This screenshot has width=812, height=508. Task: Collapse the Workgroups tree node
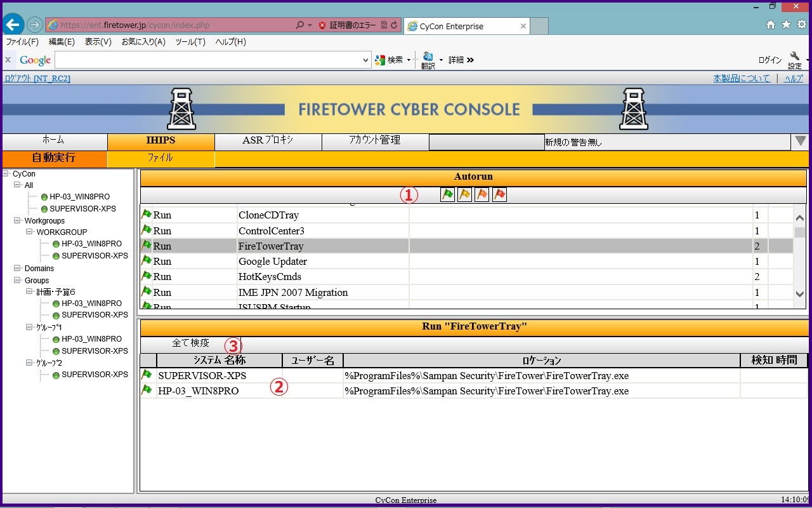coord(18,221)
